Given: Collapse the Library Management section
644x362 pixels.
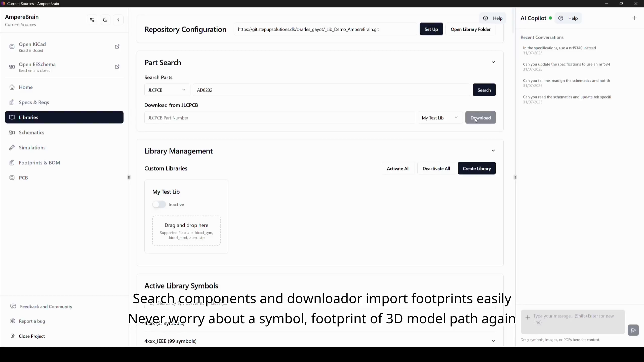Looking at the screenshot, I should tap(493, 151).
